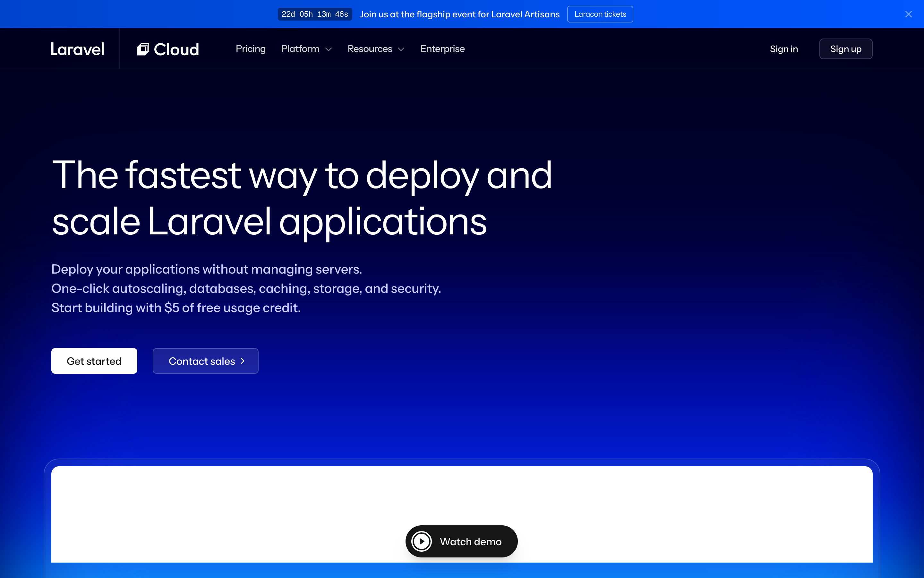Go to the Enterprise page
This screenshot has width=924, height=578.
(442, 49)
